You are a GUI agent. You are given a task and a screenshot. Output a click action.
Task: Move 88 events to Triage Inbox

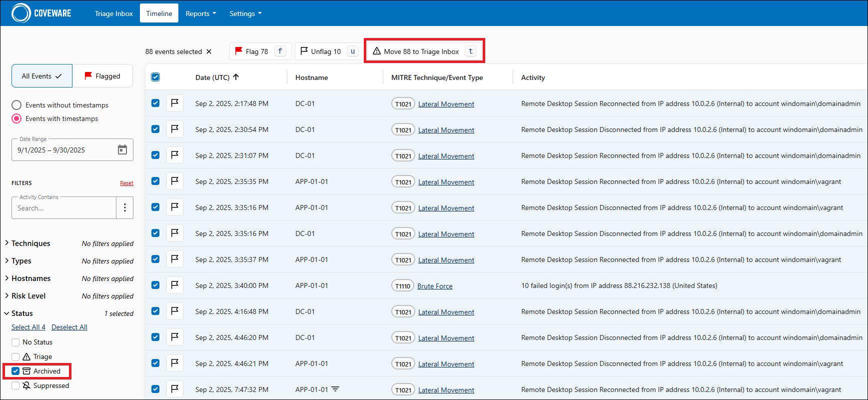pyautogui.click(x=424, y=51)
